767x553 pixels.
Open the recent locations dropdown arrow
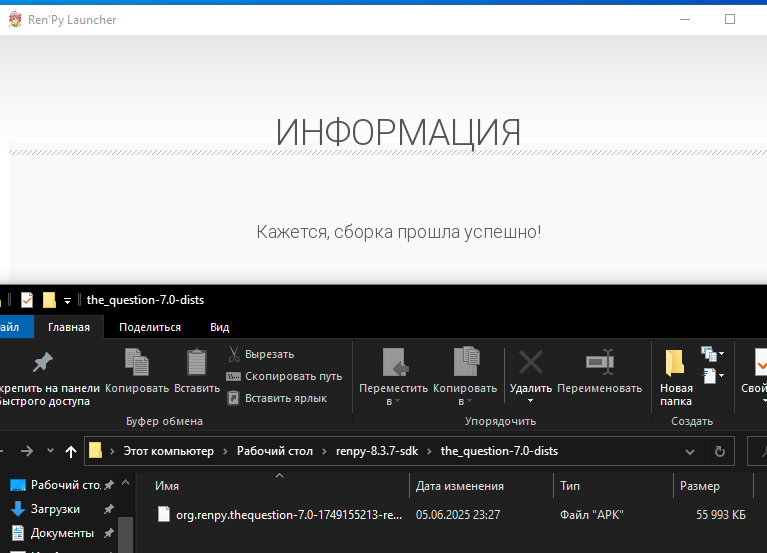coord(50,450)
